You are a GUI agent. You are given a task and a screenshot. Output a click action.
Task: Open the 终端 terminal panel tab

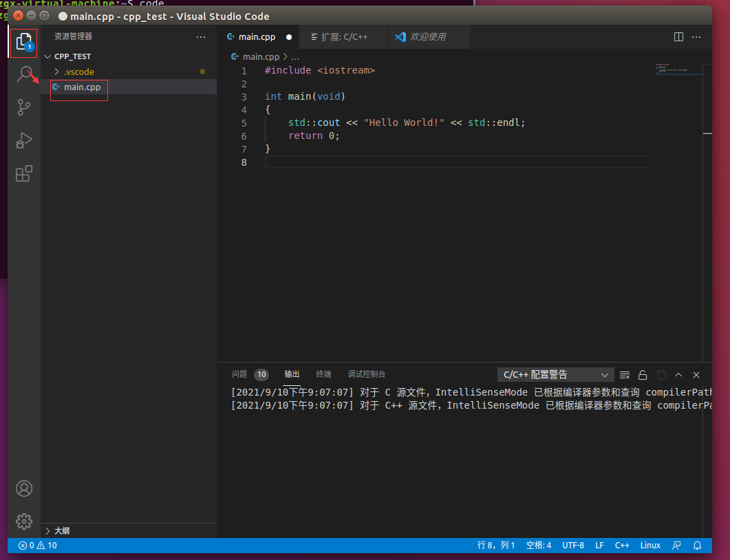tap(323, 374)
